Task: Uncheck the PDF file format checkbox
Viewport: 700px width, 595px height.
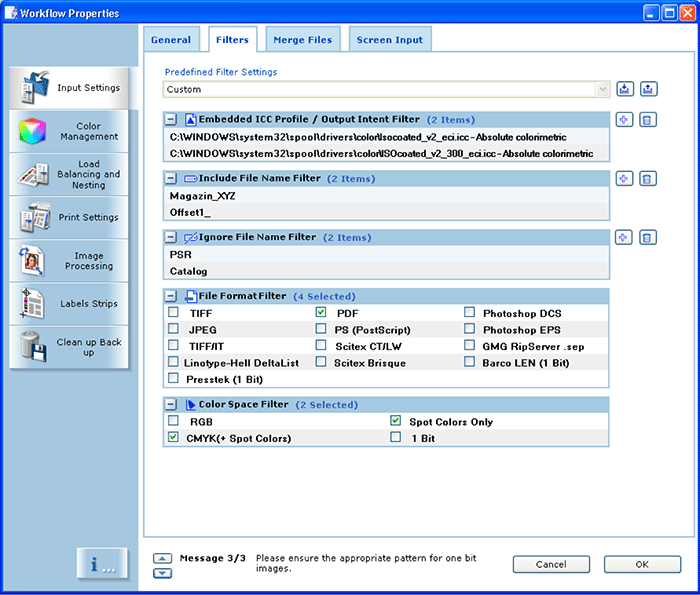Action: pyautogui.click(x=321, y=313)
